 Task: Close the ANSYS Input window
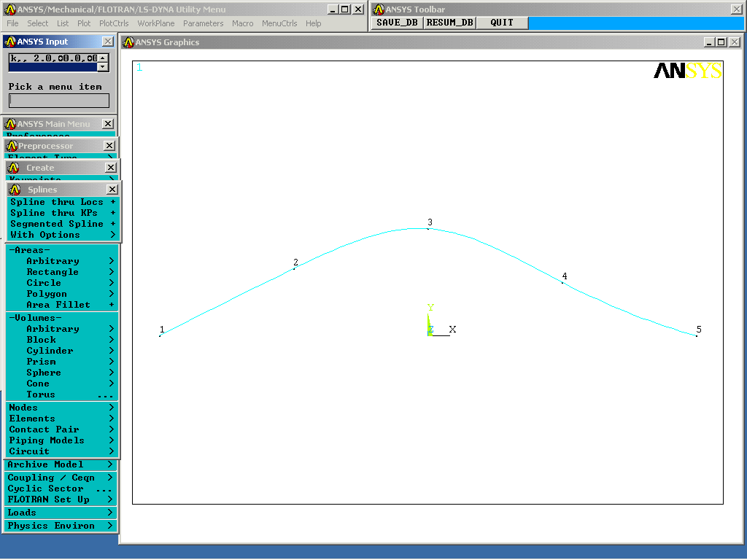coord(108,42)
